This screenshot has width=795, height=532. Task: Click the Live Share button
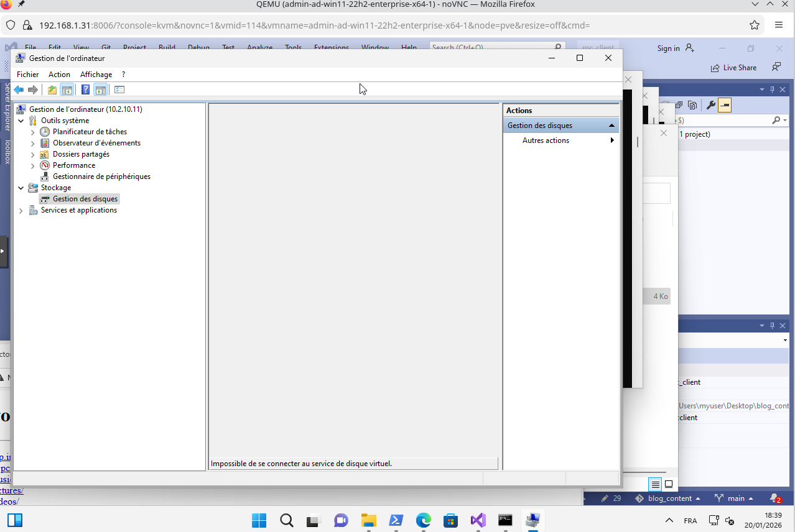[734, 68]
